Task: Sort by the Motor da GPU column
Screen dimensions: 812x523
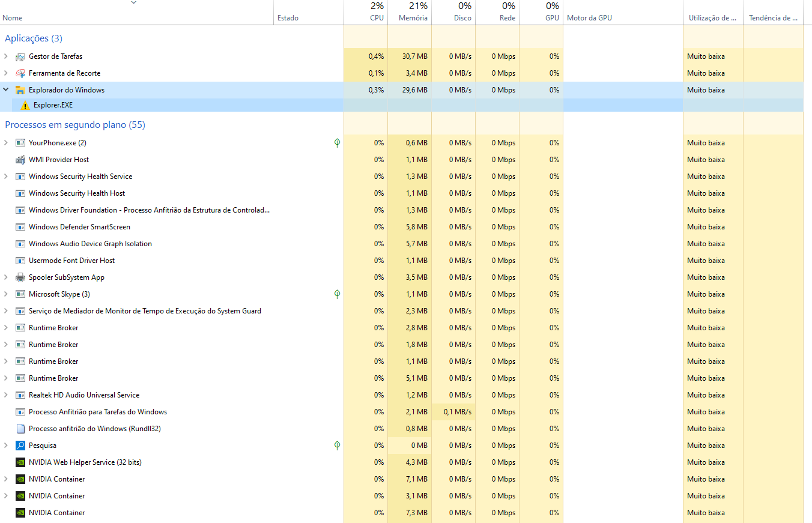Action: (x=589, y=18)
